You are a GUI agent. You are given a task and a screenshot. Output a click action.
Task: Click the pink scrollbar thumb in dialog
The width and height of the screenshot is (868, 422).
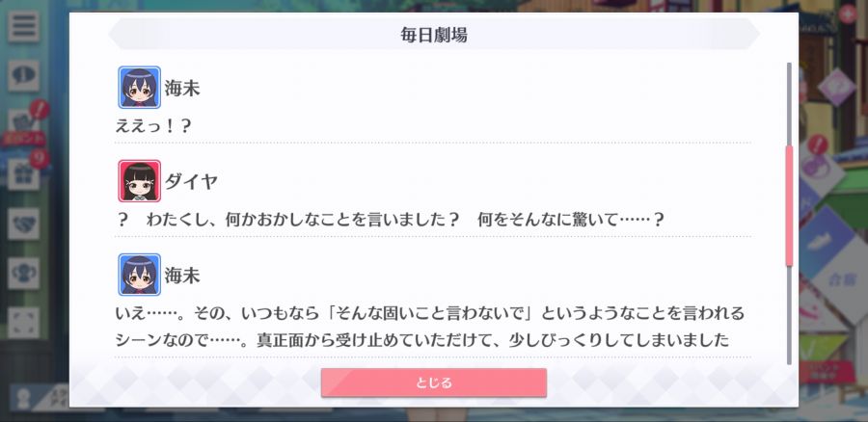pos(789,206)
